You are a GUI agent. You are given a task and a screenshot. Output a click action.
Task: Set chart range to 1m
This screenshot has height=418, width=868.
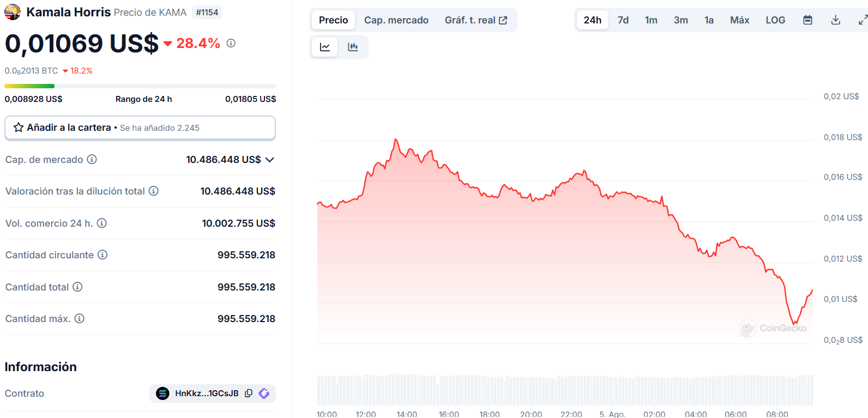click(651, 20)
